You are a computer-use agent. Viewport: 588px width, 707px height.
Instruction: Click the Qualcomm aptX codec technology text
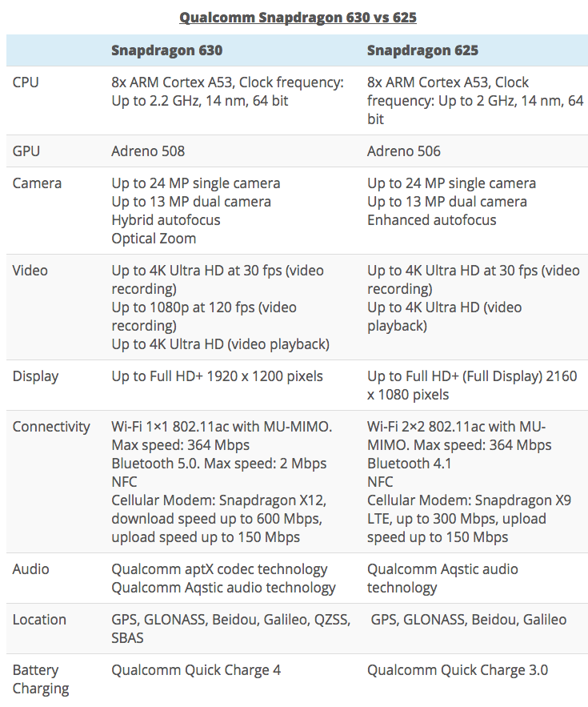pyautogui.click(x=219, y=569)
